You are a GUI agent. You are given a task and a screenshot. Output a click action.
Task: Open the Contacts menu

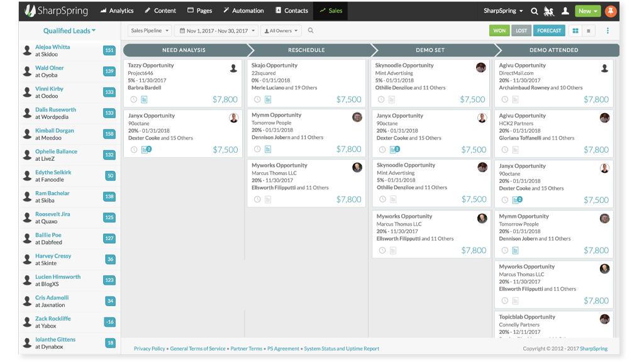coord(292,11)
